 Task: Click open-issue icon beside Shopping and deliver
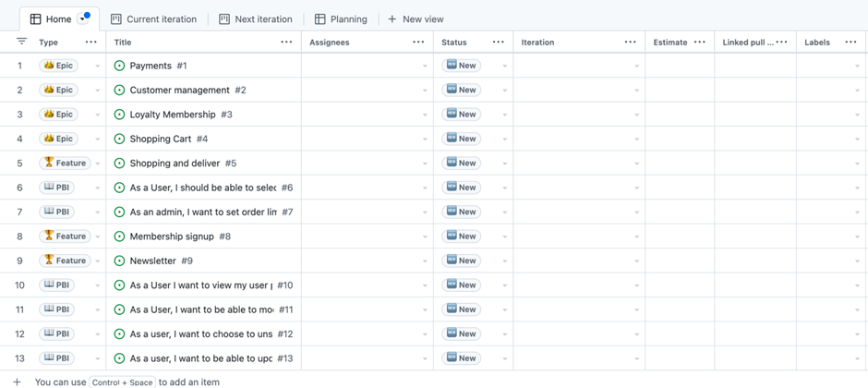119,163
